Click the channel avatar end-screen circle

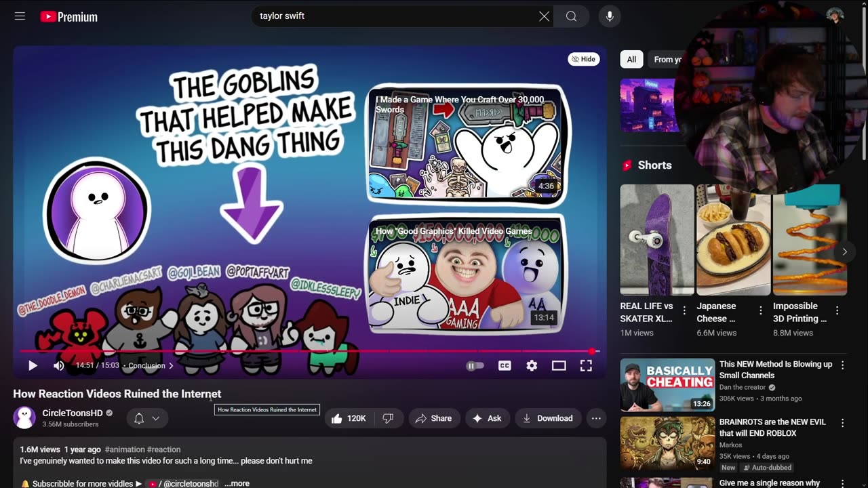pos(96,211)
